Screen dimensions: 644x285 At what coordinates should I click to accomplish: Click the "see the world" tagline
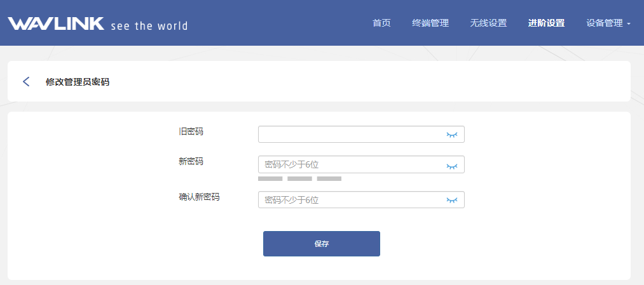tap(149, 26)
